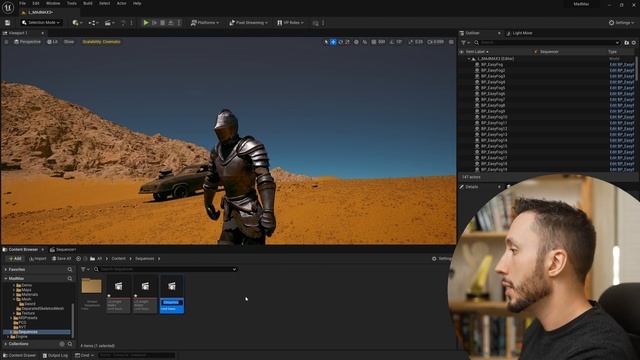Open the Edit menu
The height and width of the screenshot is (360, 640).
pyautogui.click(x=36, y=3)
